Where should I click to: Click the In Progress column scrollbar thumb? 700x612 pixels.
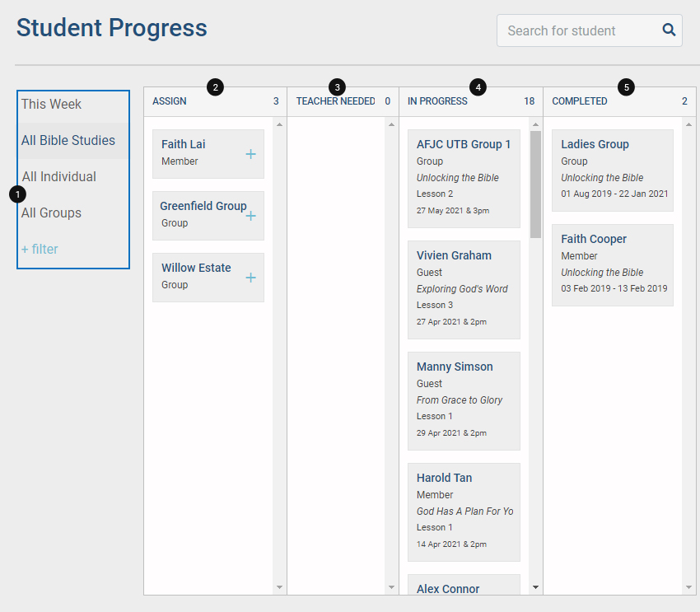pyautogui.click(x=536, y=185)
